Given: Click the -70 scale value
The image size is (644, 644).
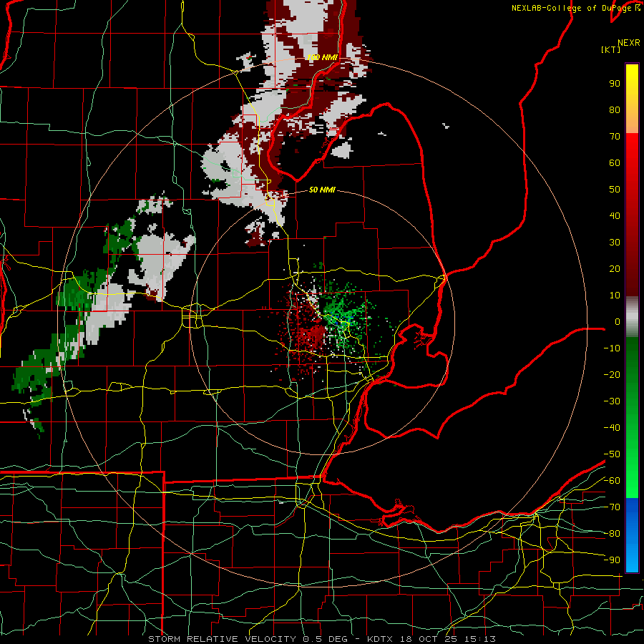Looking at the screenshot, I should (x=612, y=507).
